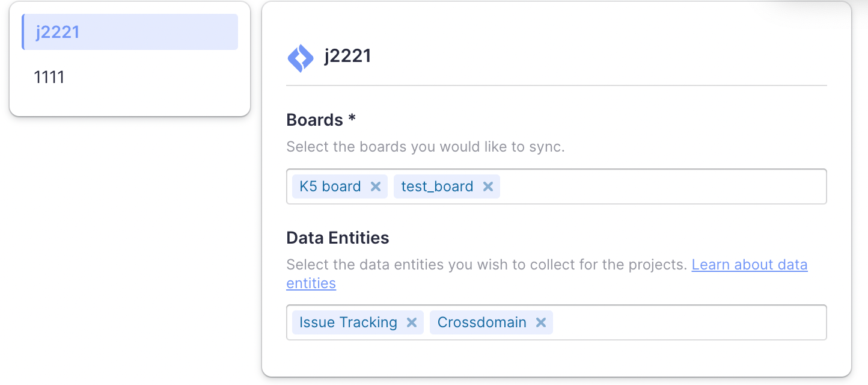The width and height of the screenshot is (868, 385).
Task: Click the x icon on K5 board chip
Action: click(375, 186)
